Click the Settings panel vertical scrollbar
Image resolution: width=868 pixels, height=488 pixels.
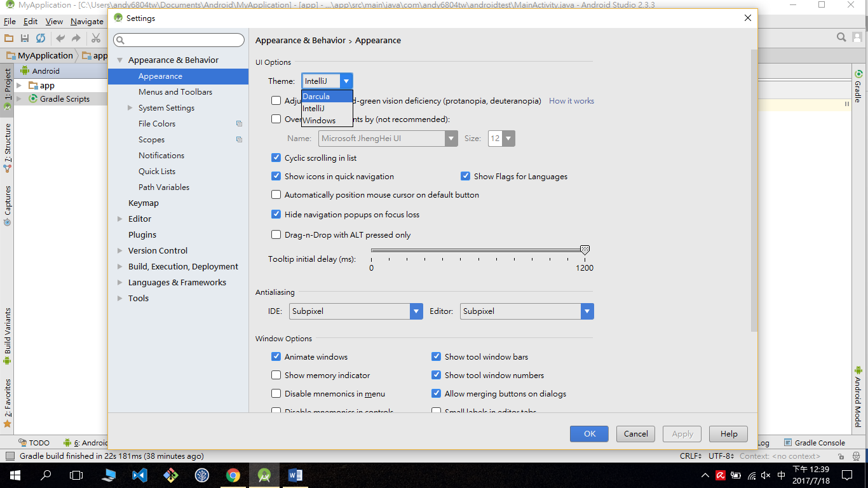pyautogui.click(x=754, y=191)
